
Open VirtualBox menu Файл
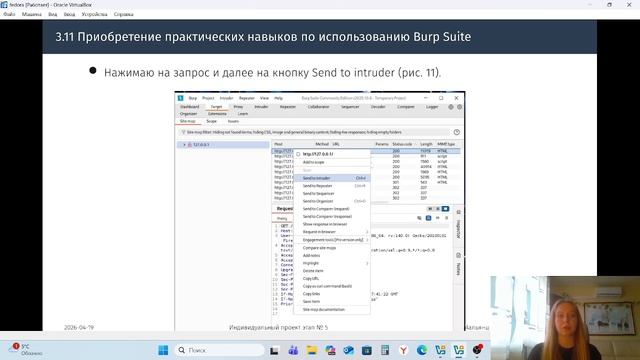point(9,14)
